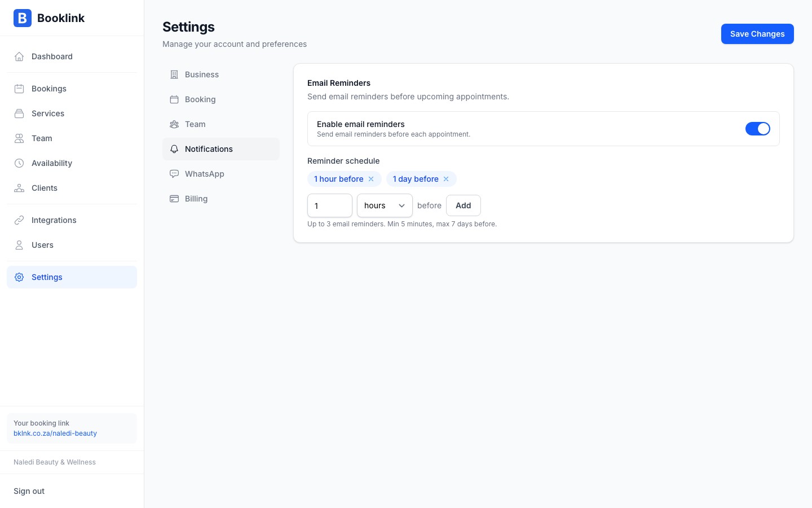
Task: Click the Booklink logo icon
Action: coord(23,18)
